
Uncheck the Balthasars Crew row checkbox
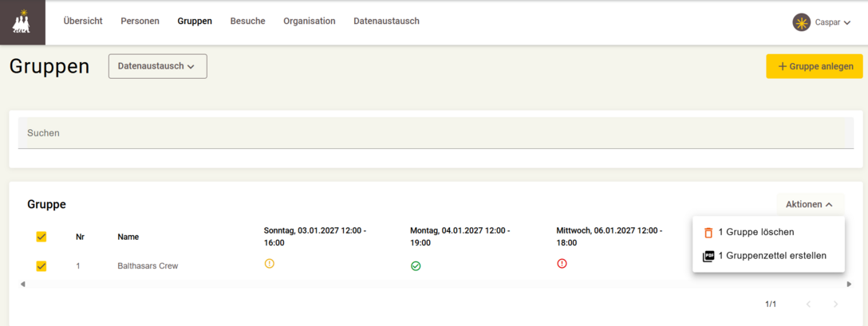point(41,266)
